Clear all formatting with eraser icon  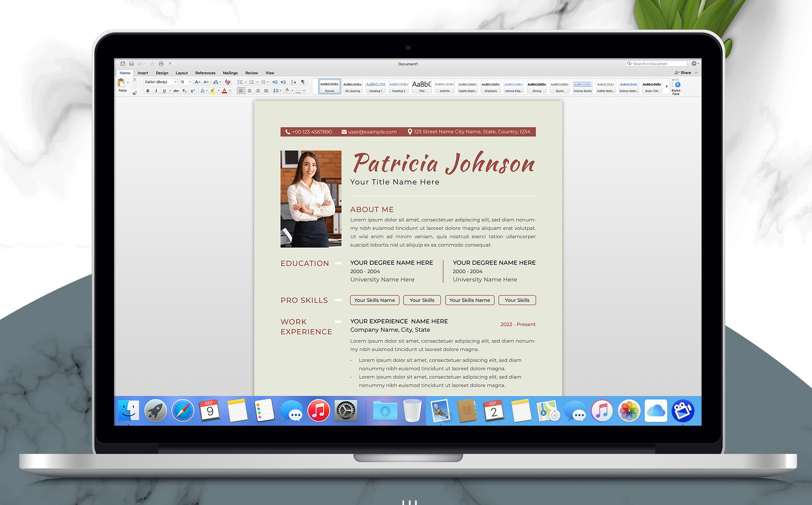tap(227, 82)
